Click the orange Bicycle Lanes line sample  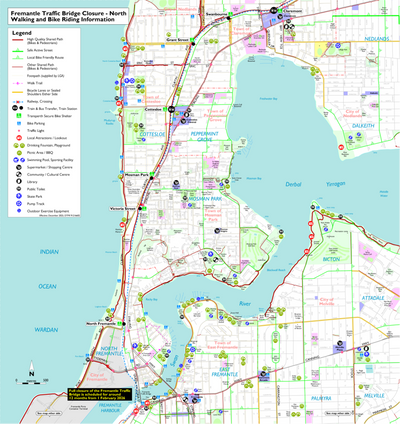19,91
